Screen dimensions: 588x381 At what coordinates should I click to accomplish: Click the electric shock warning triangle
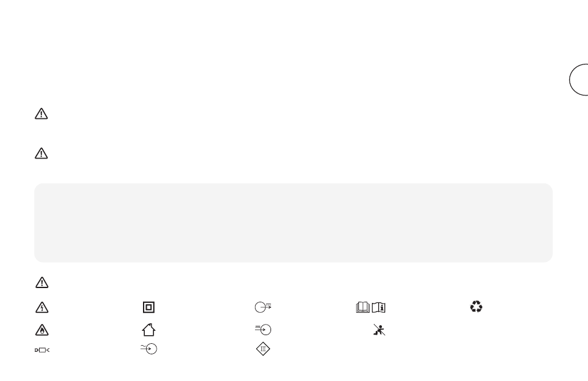coord(41,307)
